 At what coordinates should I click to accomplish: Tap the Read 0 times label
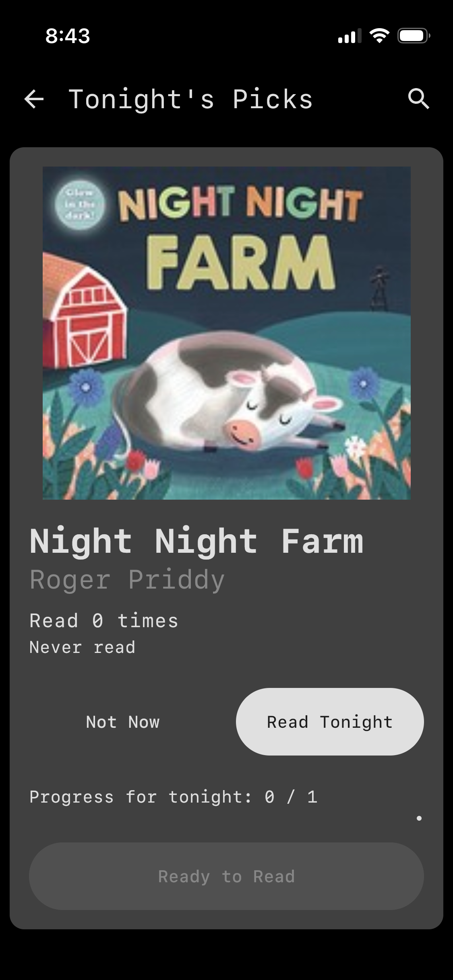(x=103, y=621)
